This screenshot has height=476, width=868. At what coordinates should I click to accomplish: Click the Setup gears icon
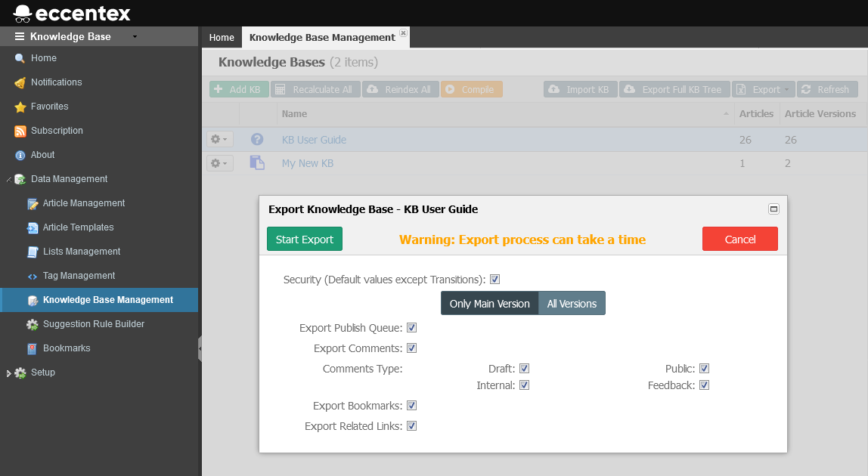20,373
